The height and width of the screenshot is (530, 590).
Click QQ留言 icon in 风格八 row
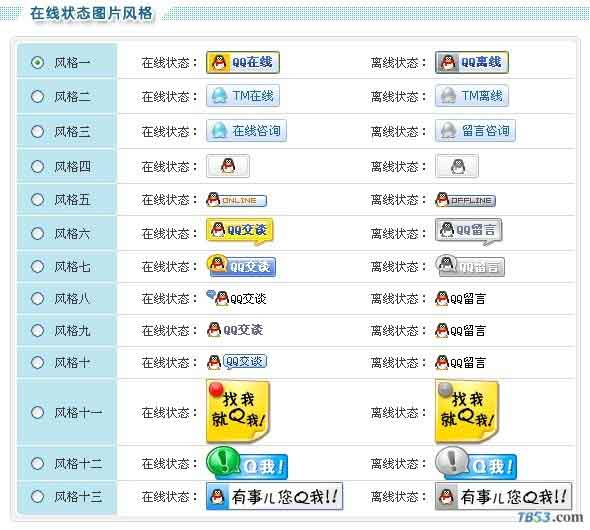tap(461, 299)
